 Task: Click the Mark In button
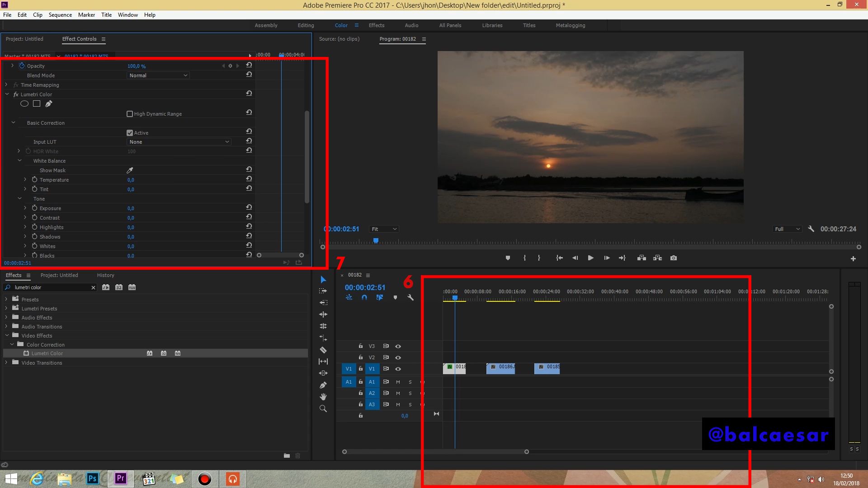pos(524,258)
